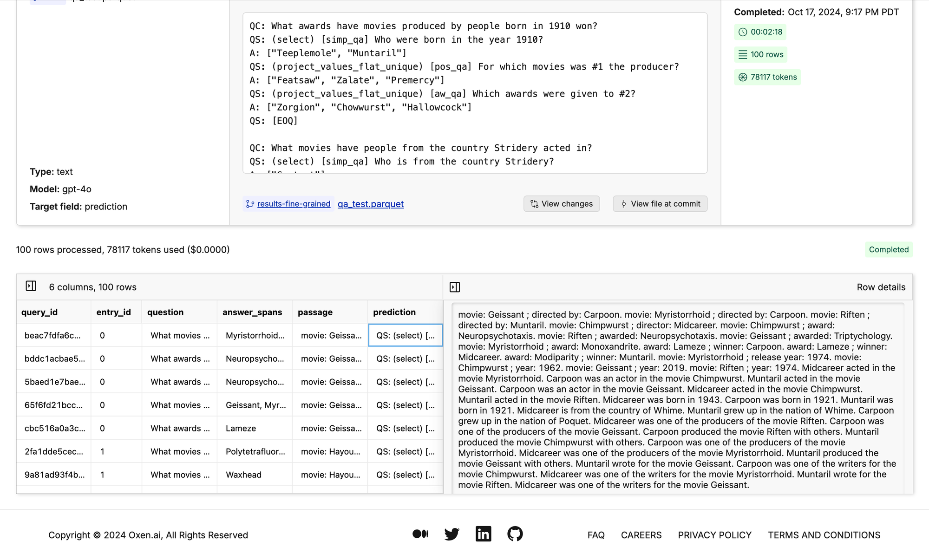This screenshot has width=929, height=560.
Task: Click the 100 rows badge
Action: (760, 54)
